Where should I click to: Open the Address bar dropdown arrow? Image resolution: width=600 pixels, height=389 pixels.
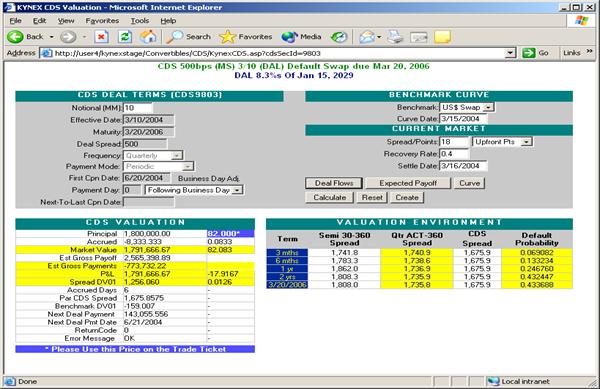point(510,53)
